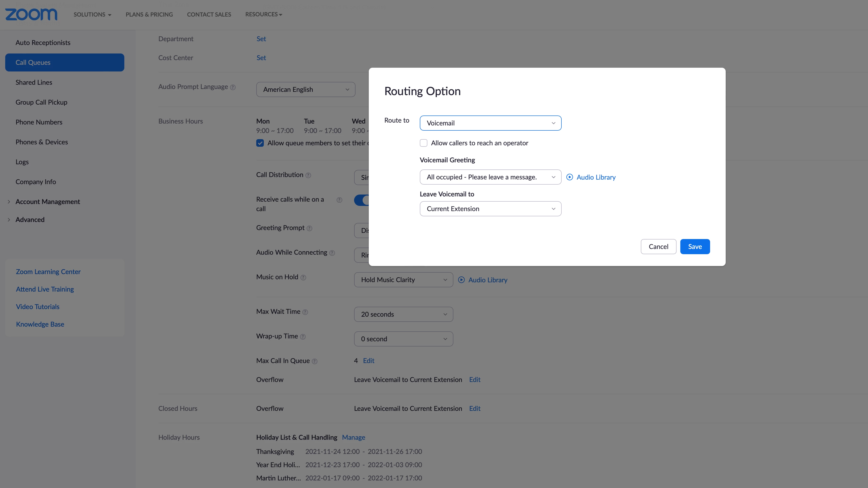Click play icon beside Music on Hold Audio Library
This screenshot has width=868, height=488.
click(461, 280)
